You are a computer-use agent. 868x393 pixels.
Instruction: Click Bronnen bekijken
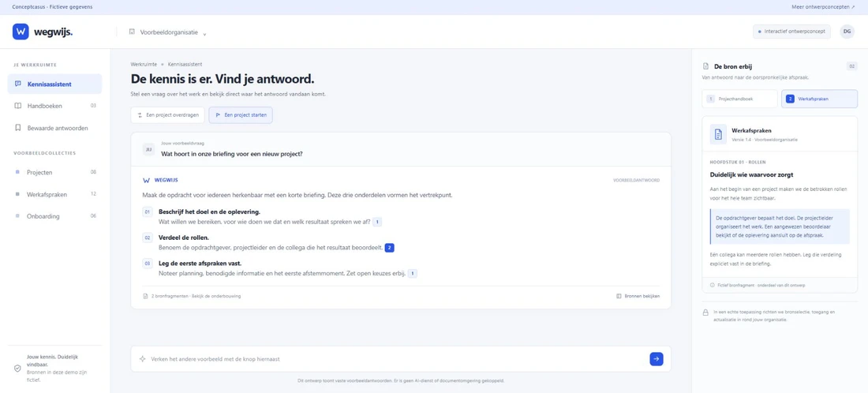(638, 296)
